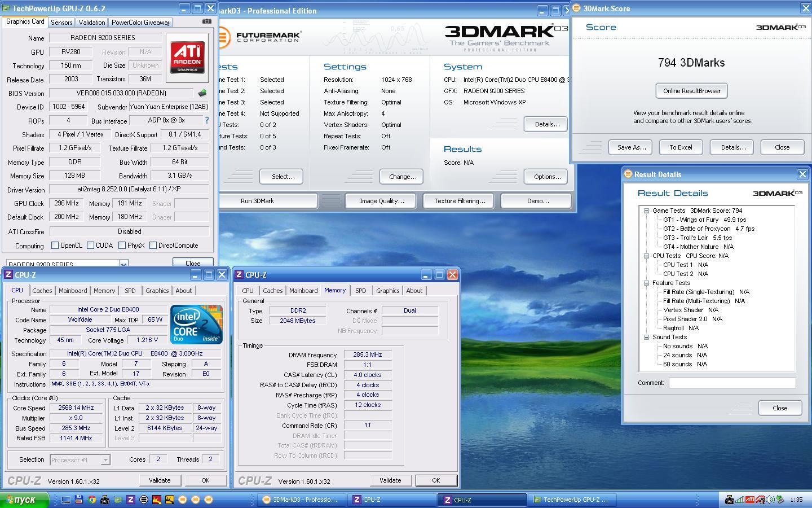Screen dimensions: 812x508
Task: Enable the PhysX checkbox
Action: tap(122, 246)
